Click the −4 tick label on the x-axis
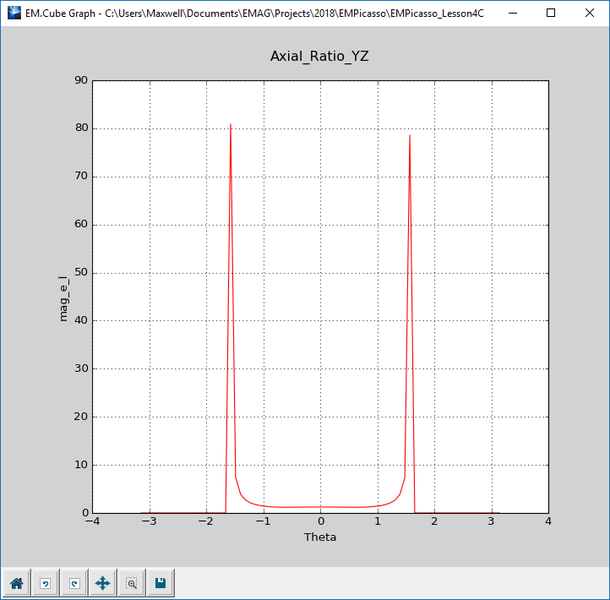The image size is (610, 600). point(93,522)
